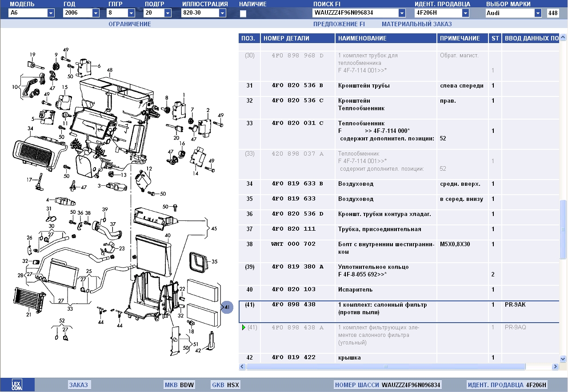Click callout number 45 in the diagram
Image resolution: width=568 pixels, height=392 pixels.
(214, 228)
